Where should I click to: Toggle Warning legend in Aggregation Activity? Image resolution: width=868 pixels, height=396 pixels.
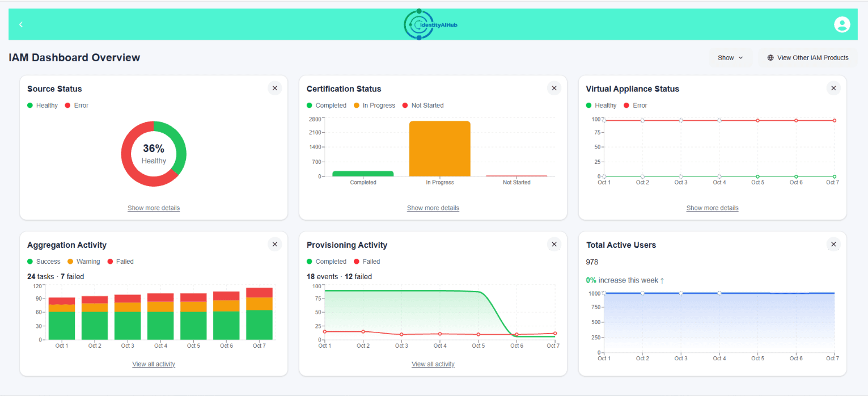coord(83,262)
